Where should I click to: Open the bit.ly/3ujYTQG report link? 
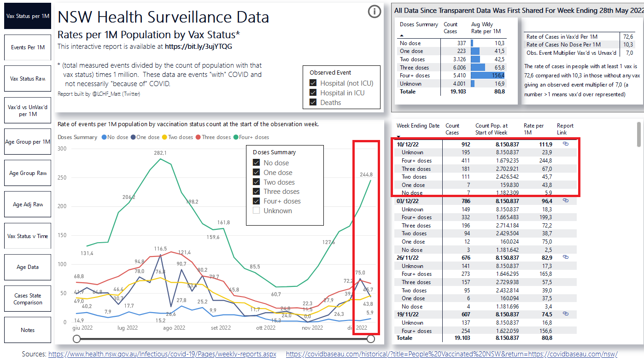(199, 47)
